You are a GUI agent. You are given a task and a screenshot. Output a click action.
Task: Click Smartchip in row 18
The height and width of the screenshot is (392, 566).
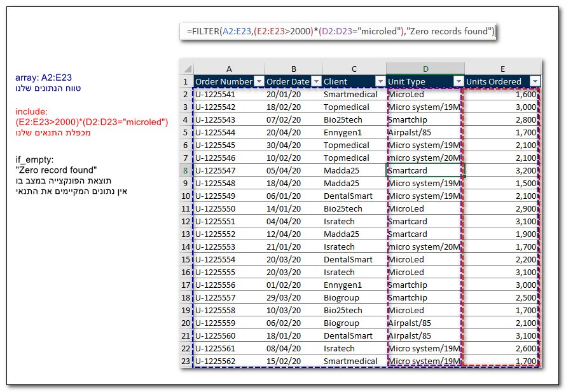pyautogui.click(x=425, y=297)
